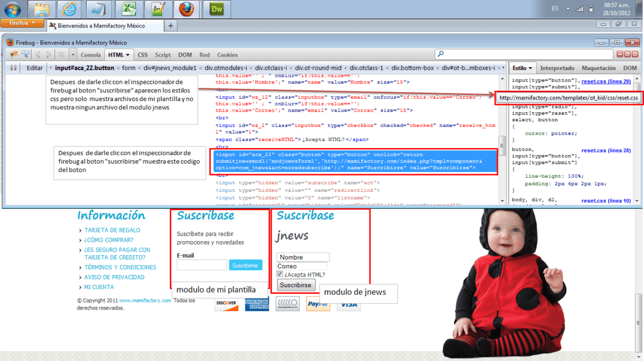The image size is (644, 361).
Task: Select form in the element breadcrumb
Action: (129, 68)
